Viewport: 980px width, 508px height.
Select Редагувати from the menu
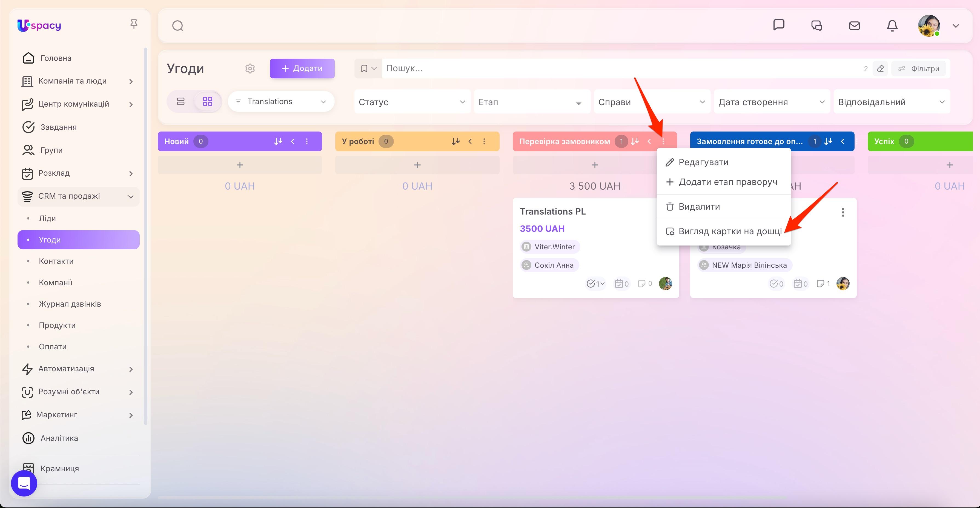(x=724, y=162)
